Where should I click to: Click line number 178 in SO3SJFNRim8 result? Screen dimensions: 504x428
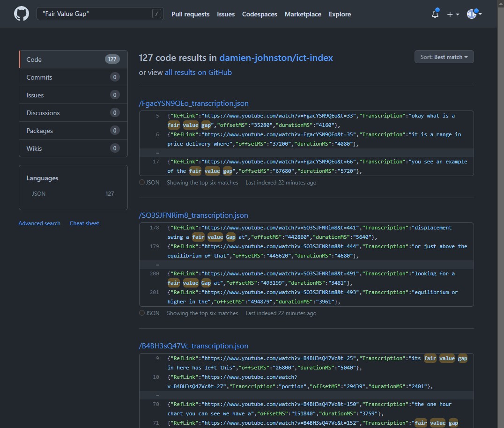pyautogui.click(x=154, y=228)
